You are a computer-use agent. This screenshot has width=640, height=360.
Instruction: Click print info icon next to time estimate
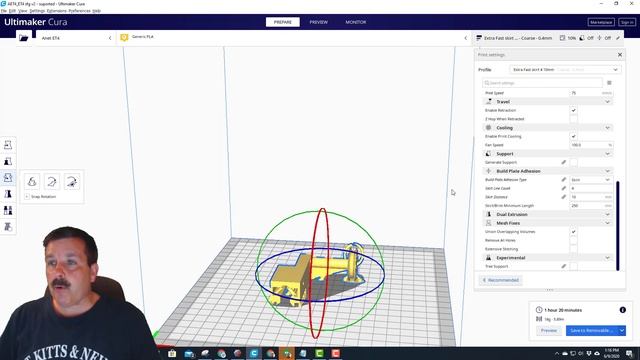622,310
